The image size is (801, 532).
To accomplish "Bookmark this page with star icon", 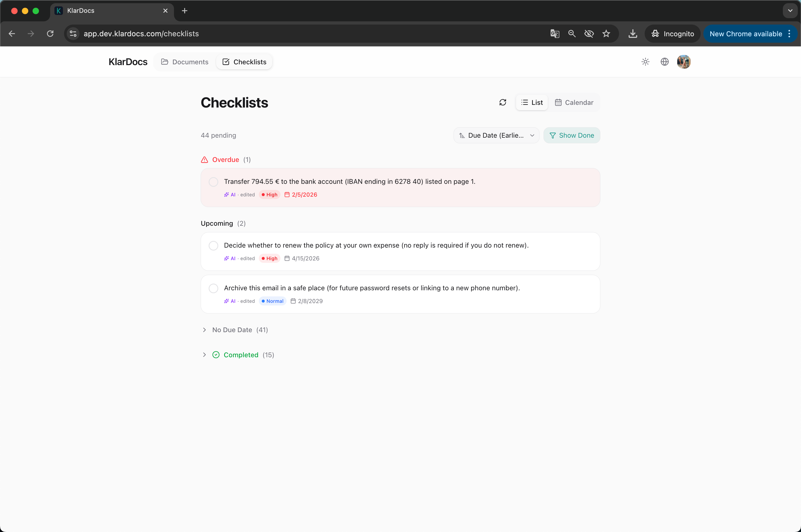I will point(606,34).
